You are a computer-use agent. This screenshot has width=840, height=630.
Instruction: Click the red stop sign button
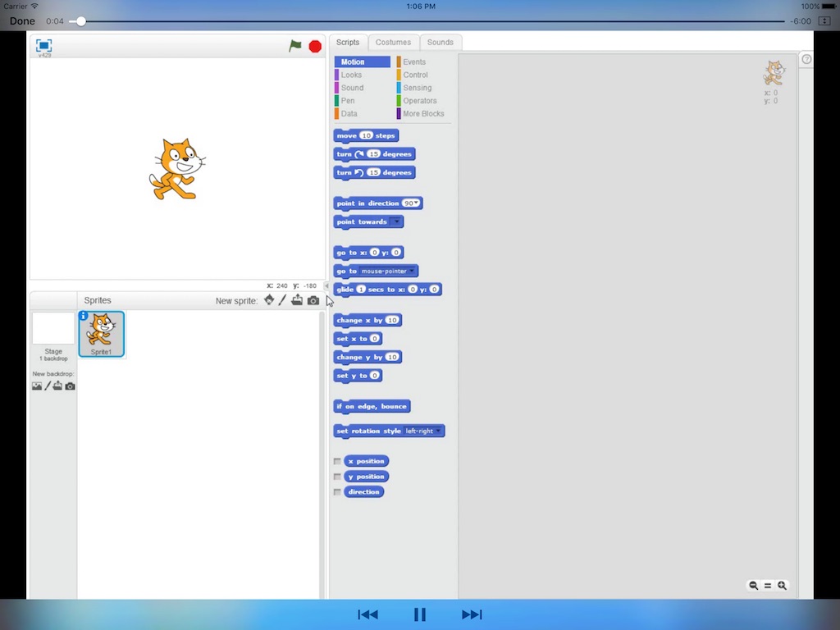point(315,47)
